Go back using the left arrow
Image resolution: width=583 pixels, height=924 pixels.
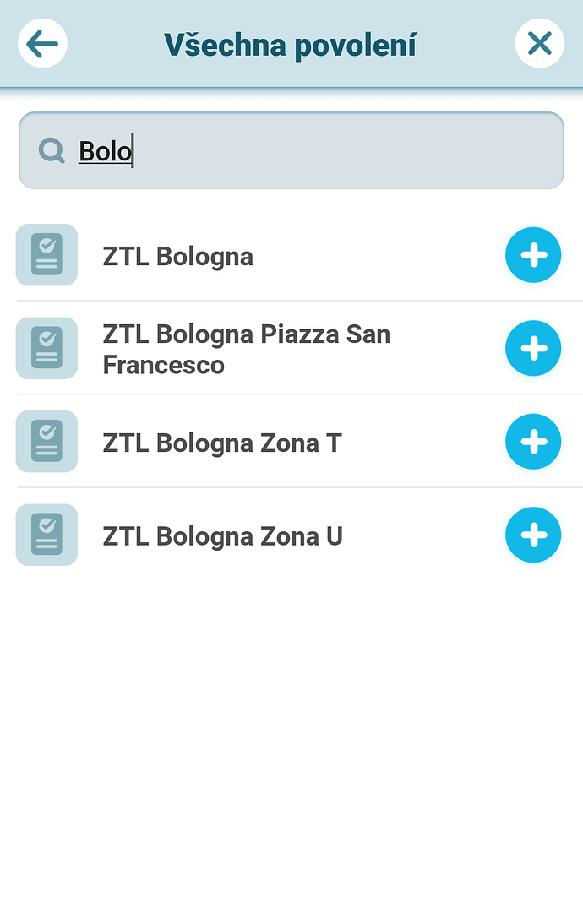[42, 43]
